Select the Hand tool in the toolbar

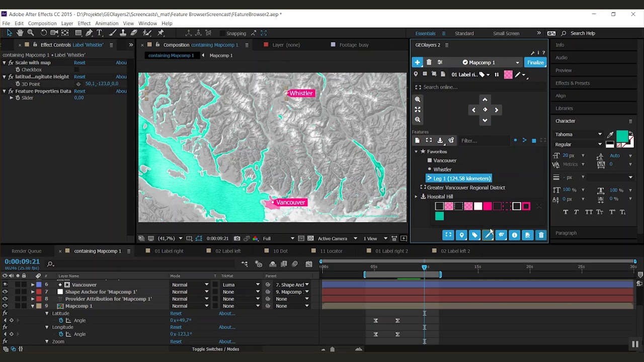click(x=20, y=33)
